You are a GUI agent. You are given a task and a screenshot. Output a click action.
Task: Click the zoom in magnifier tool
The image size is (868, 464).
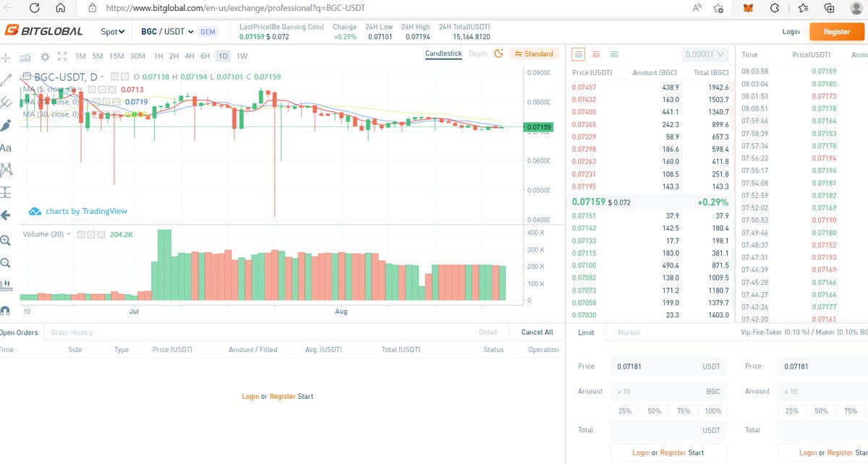click(5, 240)
